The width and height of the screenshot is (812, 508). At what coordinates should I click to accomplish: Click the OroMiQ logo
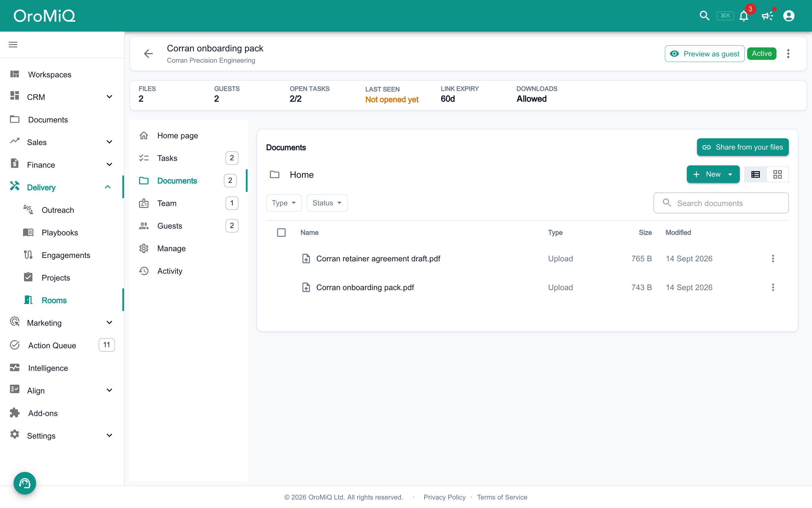pos(44,16)
